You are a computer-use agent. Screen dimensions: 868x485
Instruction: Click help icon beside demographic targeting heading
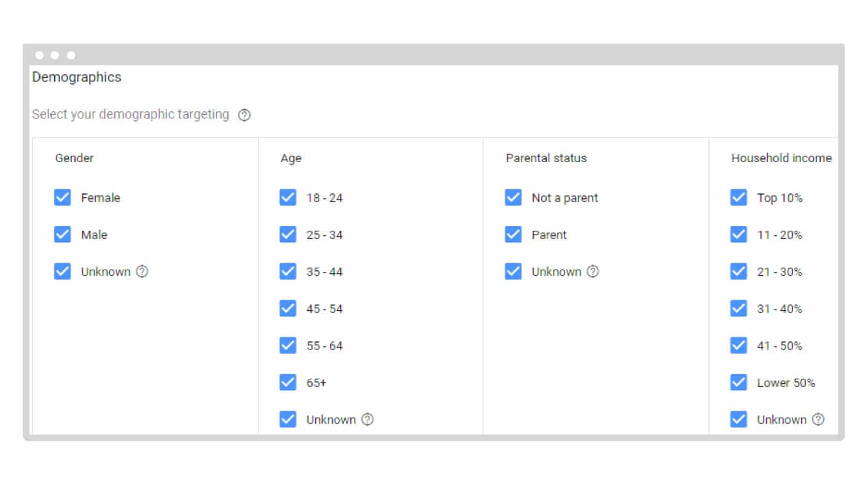tap(244, 115)
